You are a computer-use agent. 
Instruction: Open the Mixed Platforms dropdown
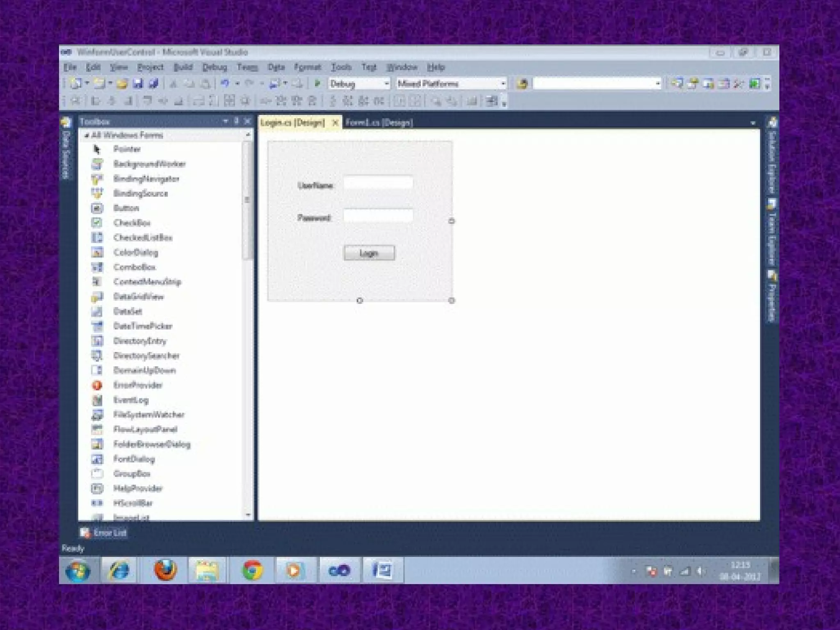[503, 84]
